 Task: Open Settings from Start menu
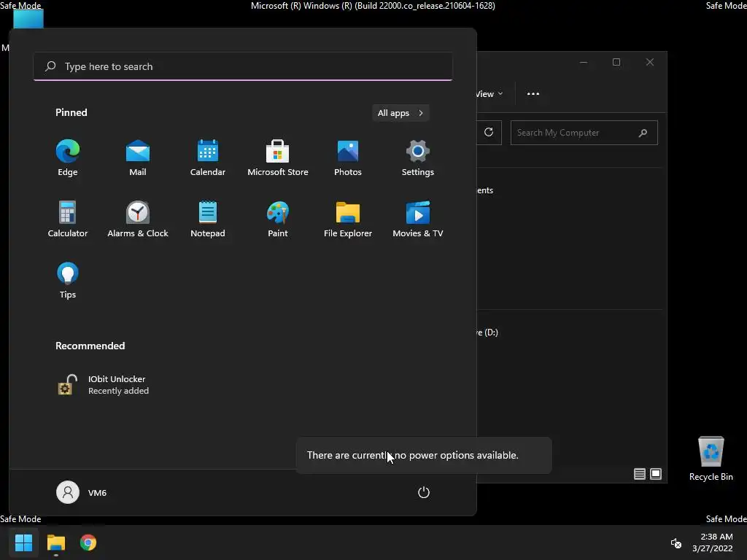(418, 158)
